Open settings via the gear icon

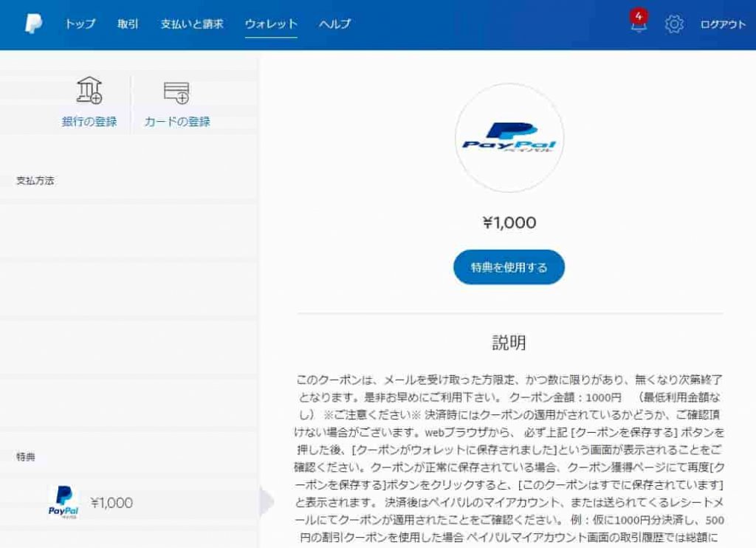(674, 24)
